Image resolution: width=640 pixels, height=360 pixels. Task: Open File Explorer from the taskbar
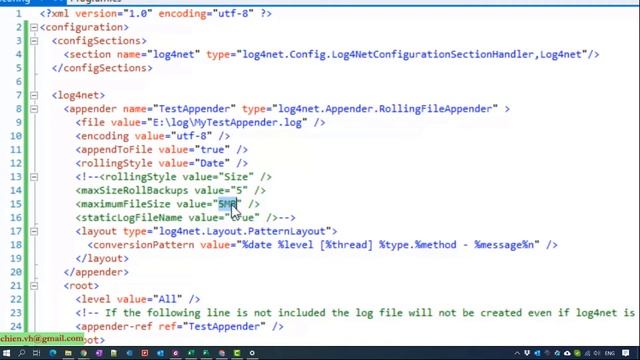tap(68, 353)
